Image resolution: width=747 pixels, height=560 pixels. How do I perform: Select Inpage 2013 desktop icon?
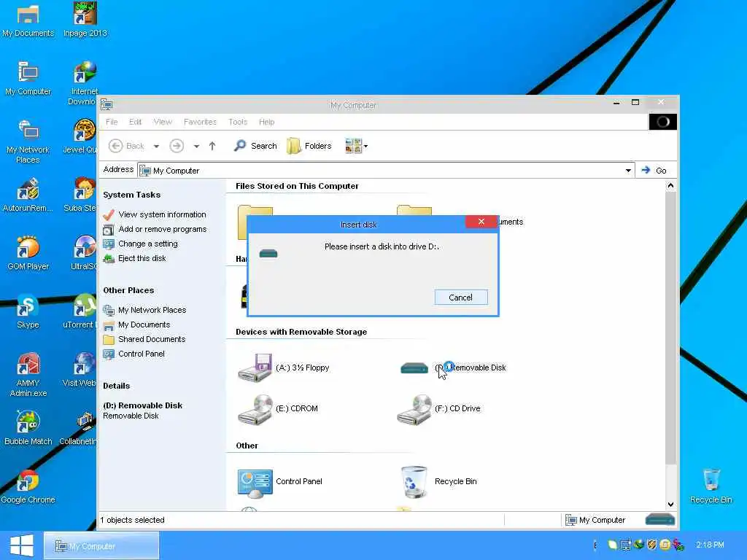[x=85, y=21]
